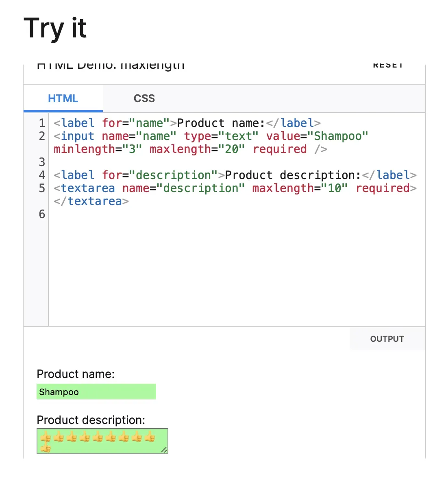Grab the textarea resize handle corner
Viewport: 448px width, 485px height.
click(164, 450)
